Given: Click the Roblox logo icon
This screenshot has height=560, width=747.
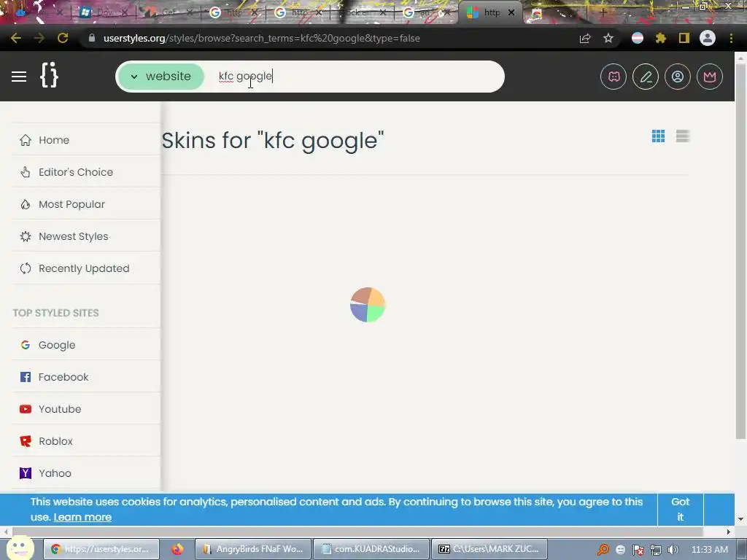Looking at the screenshot, I should pyautogui.click(x=26, y=441).
